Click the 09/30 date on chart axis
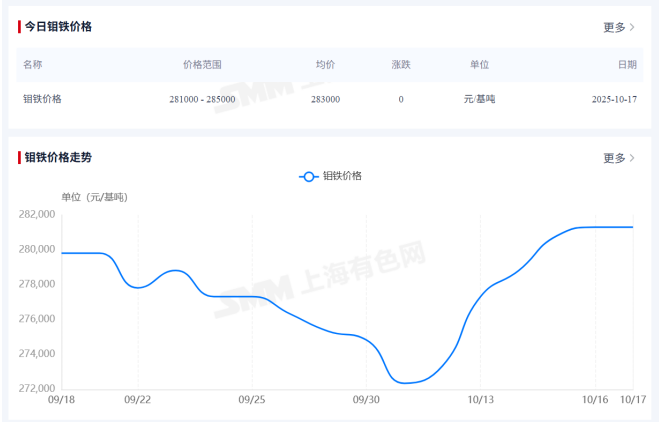This screenshot has width=659, height=422. (367, 400)
